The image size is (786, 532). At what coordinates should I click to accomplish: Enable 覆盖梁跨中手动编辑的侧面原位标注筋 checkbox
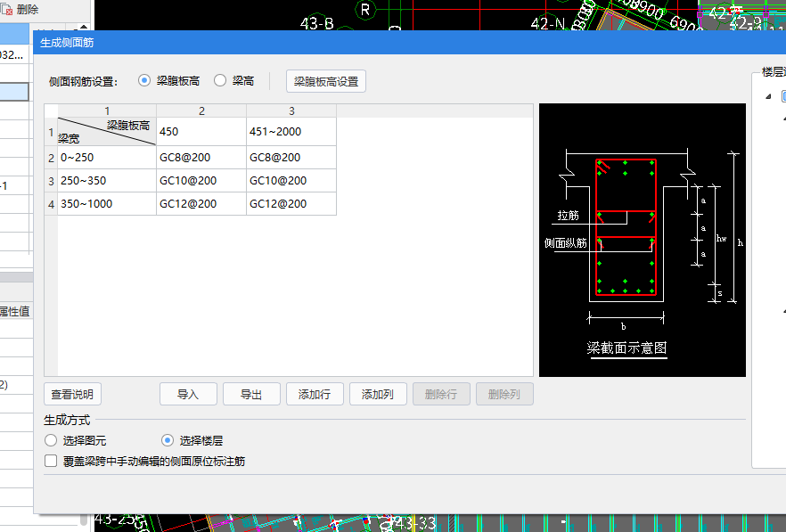[x=51, y=461]
